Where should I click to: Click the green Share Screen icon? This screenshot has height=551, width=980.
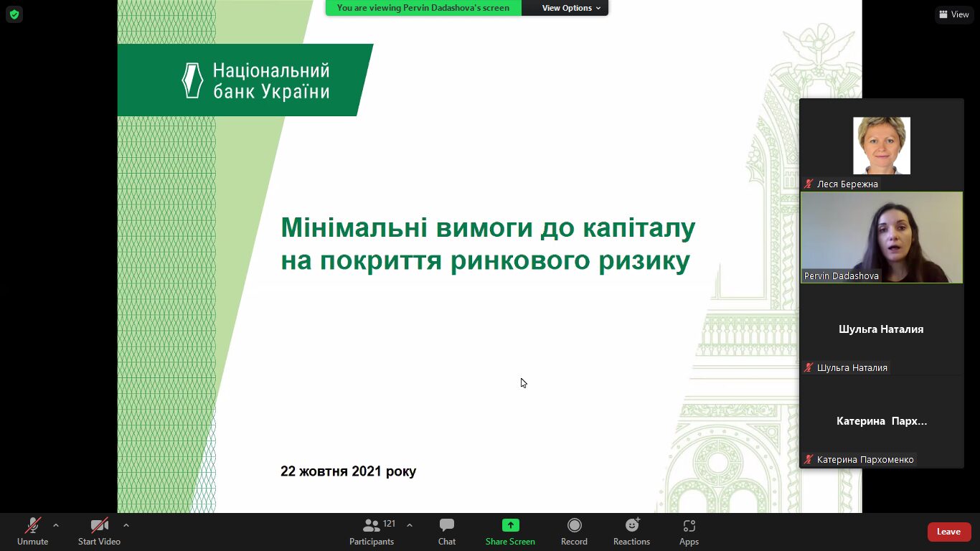pos(510,525)
